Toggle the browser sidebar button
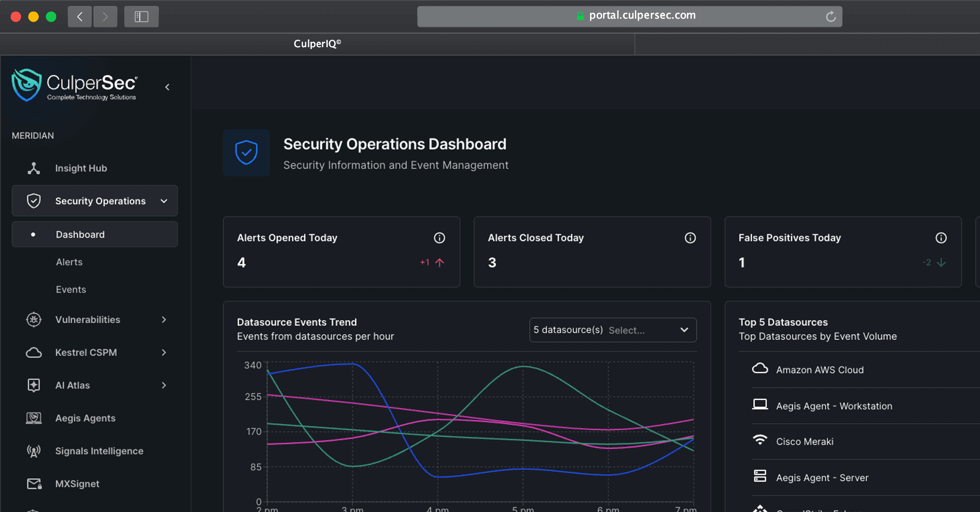The image size is (980, 512). 141,17
